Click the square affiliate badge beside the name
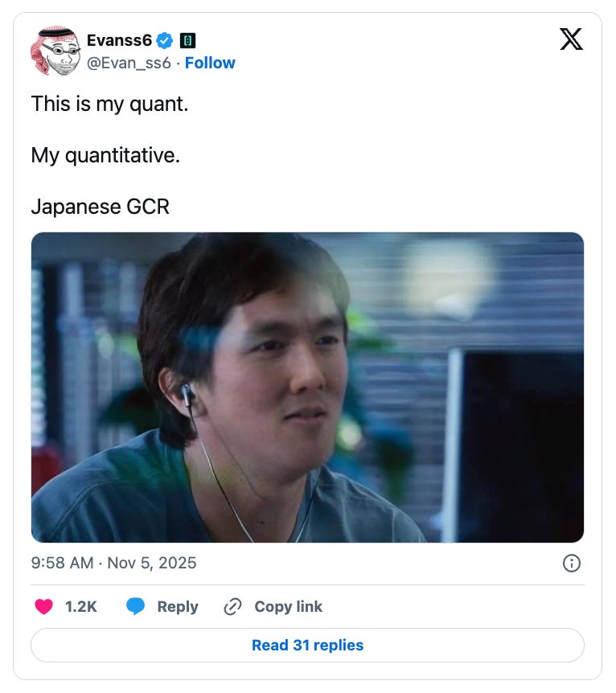616x693 pixels. click(x=187, y=41)
